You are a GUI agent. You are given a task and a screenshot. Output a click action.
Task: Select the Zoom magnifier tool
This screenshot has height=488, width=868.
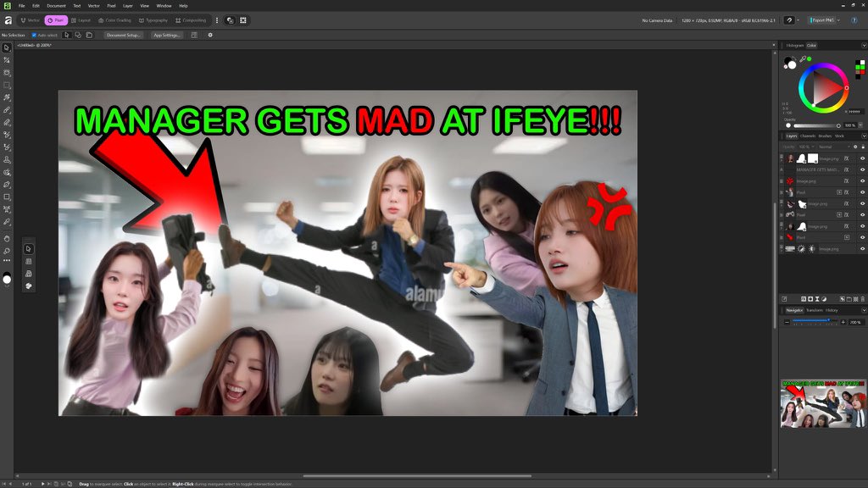point(7,251)
